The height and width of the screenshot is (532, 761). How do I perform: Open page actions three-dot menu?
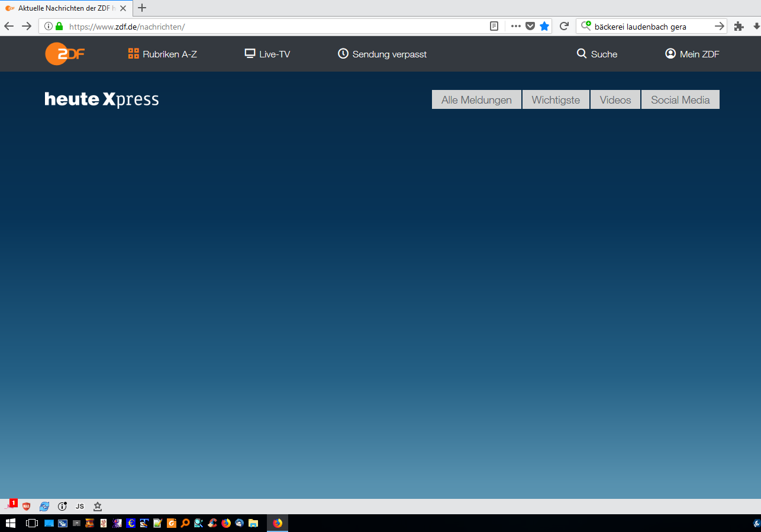pos(516,26)
